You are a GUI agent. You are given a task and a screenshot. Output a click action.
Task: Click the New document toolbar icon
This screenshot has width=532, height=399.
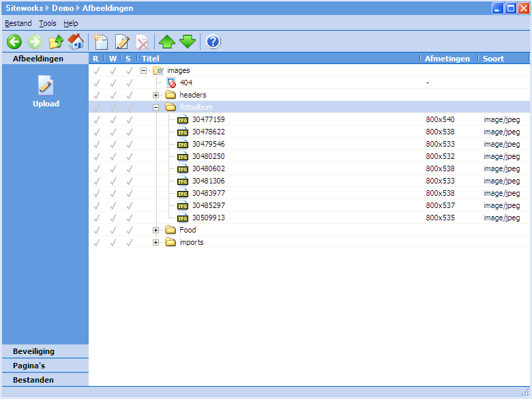click(101, 42)
